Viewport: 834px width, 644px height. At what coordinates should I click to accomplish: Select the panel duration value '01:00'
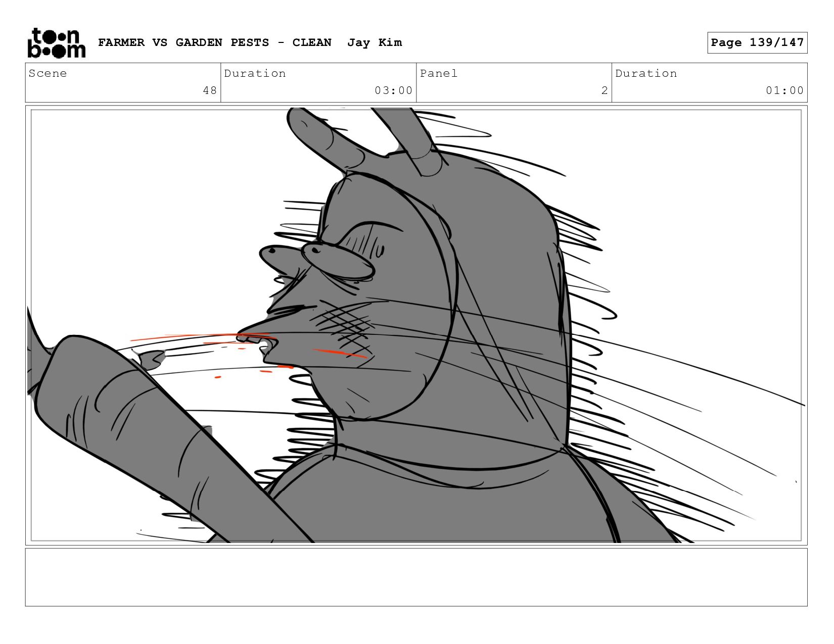pos(784,90)
